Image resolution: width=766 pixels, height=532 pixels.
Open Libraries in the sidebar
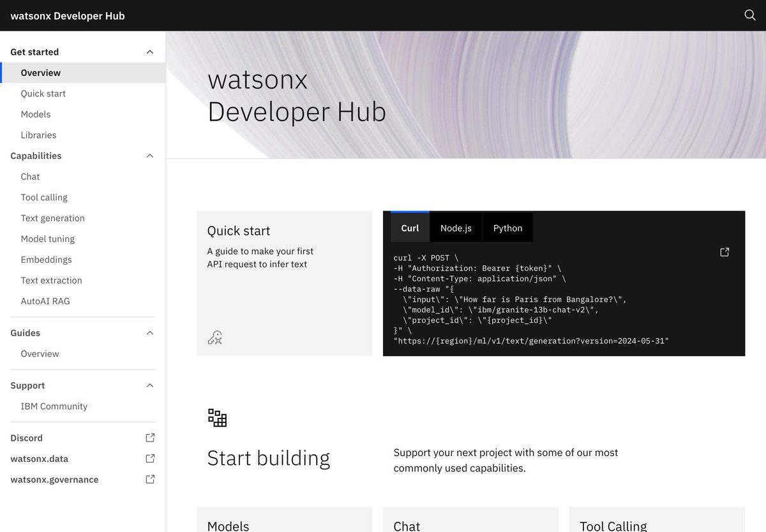pos(83,135)
